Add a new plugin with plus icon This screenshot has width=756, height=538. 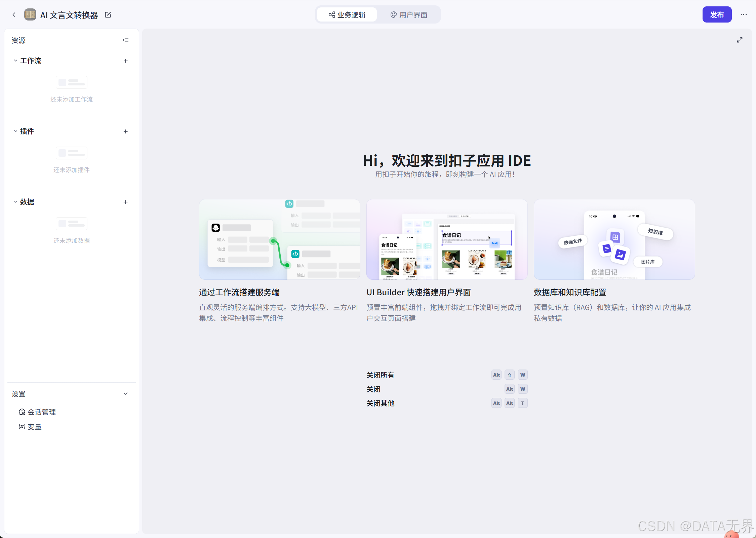point(126,131)
